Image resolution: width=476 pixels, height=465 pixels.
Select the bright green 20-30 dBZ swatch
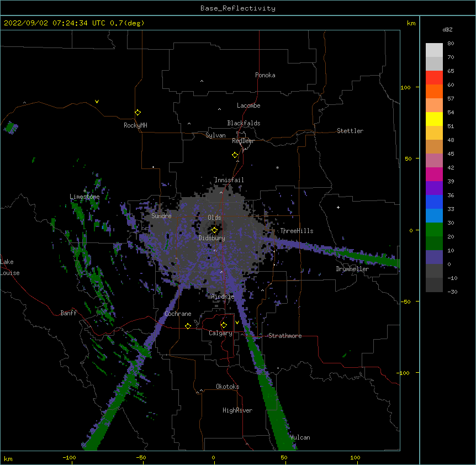[434, 230]
